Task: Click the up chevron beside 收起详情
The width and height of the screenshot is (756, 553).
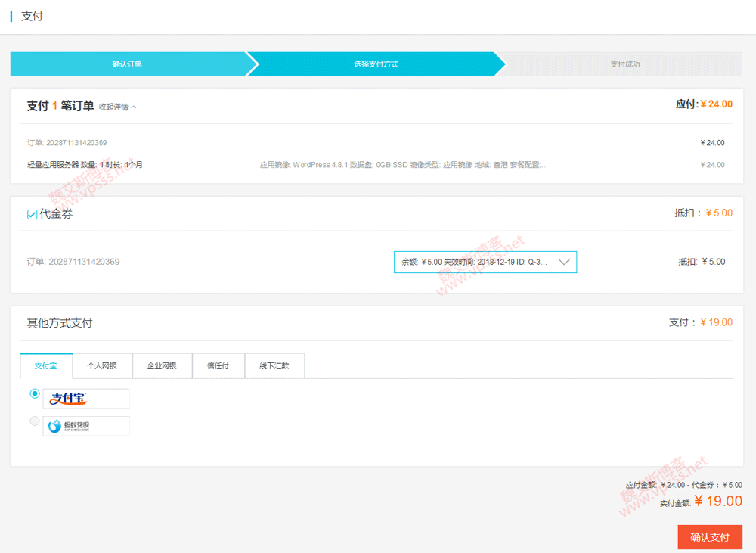Action: 134,107
